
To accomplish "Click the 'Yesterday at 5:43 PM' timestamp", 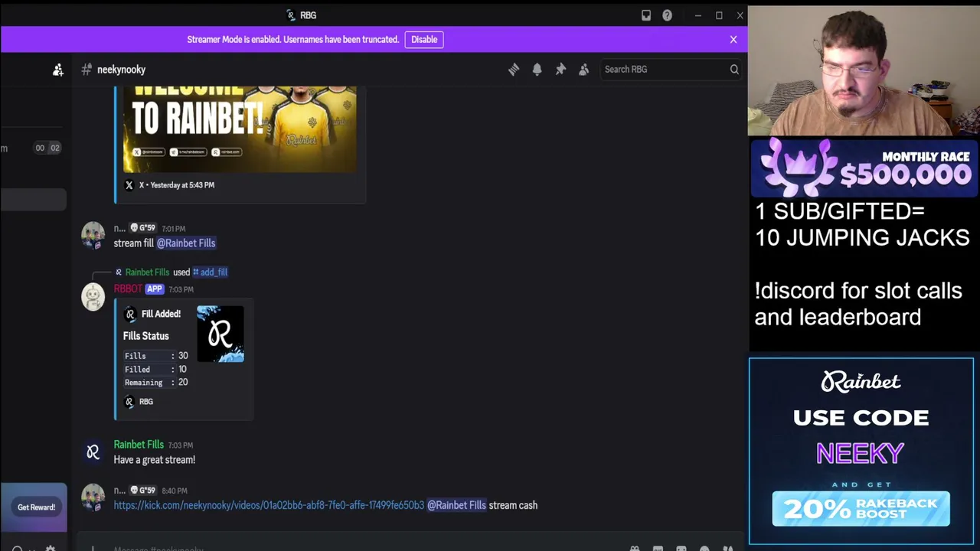I will coord(182,185).
